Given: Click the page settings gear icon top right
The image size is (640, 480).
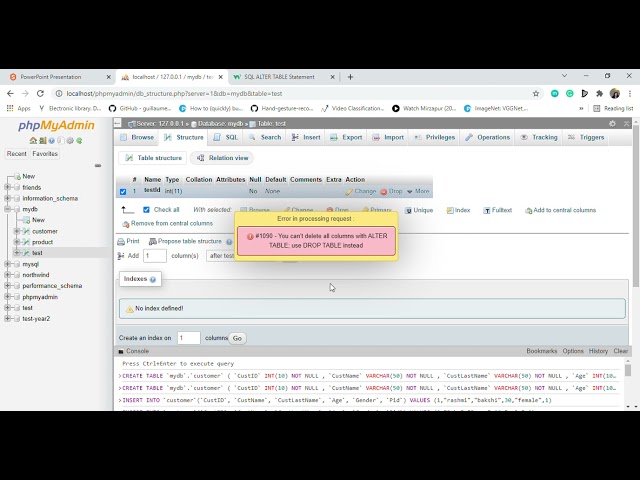Looking at the screenshot, I should (x=612, y=123).
